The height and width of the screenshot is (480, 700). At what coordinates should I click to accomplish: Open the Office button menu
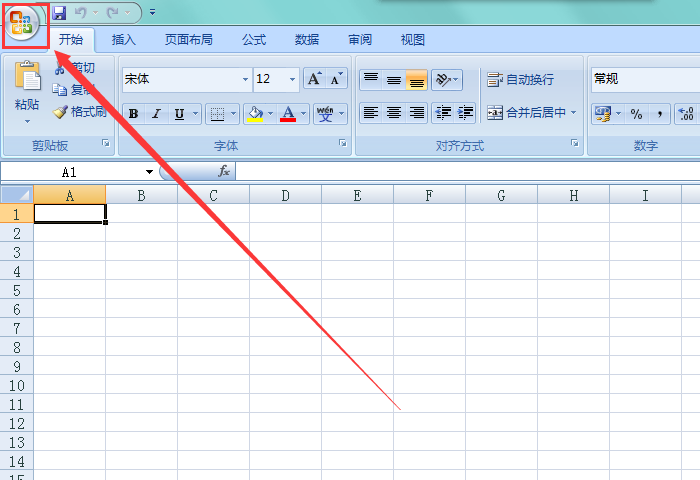[x=22, y=22]
